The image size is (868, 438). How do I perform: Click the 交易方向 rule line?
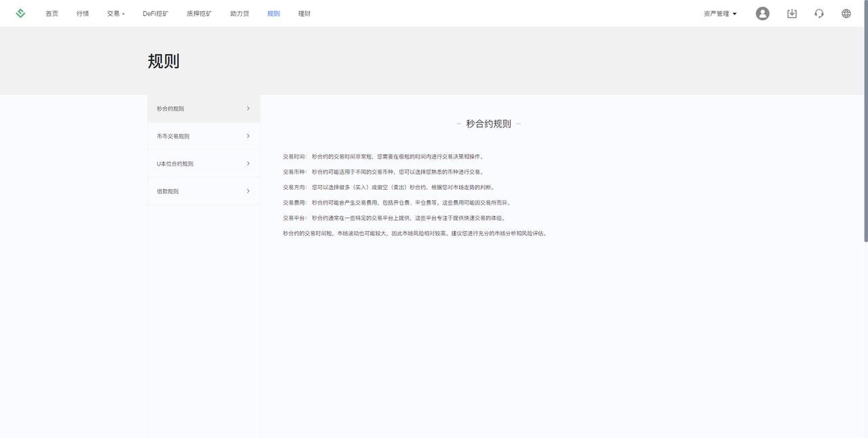[389, 187]
